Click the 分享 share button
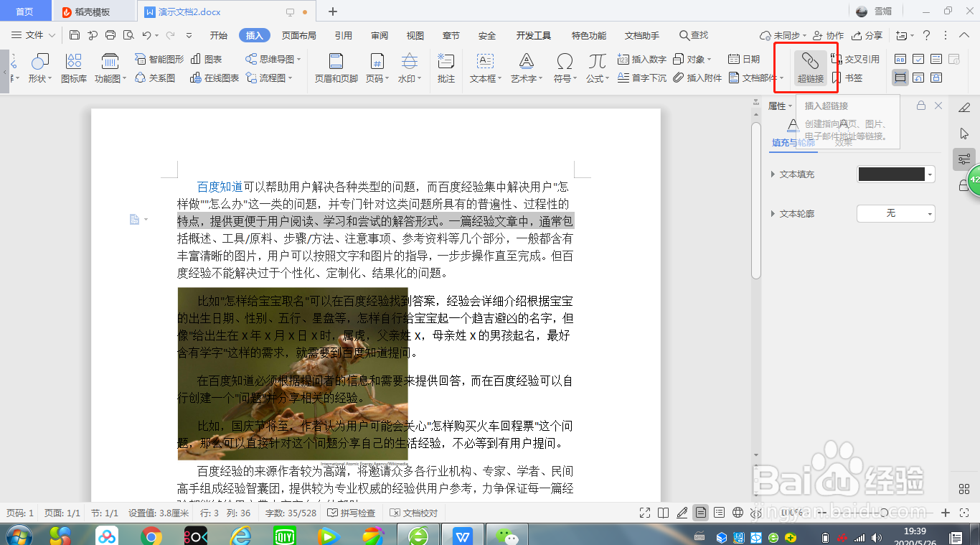Image resolution: width=980 pixels, height=545 pixels. (867, 35)
